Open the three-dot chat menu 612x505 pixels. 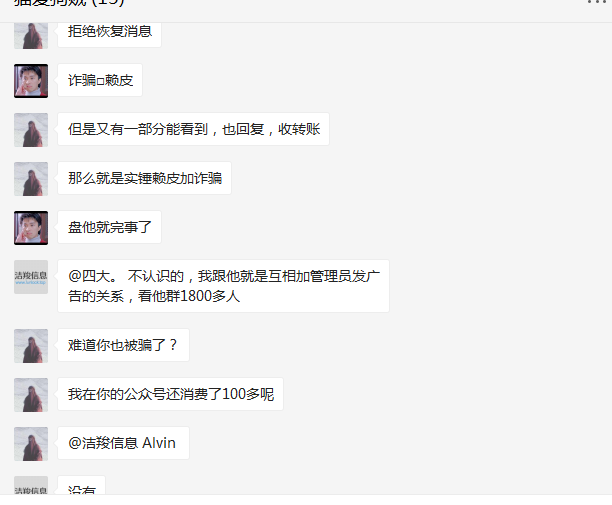coord(598,2)
